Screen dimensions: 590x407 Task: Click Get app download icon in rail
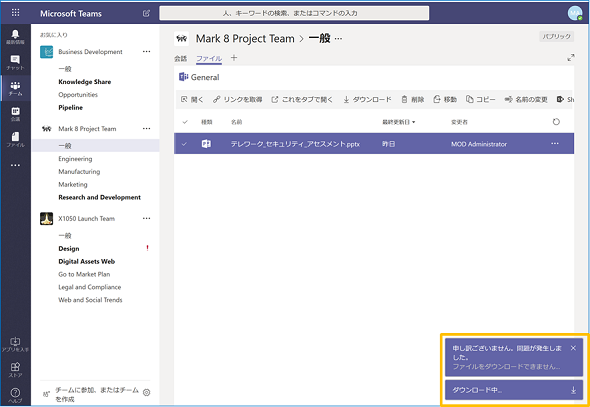click(x=15, y=344)
